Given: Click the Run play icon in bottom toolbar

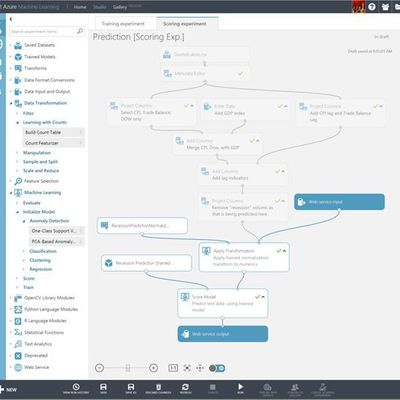Looking at the screenshot, I should tap(240, 387).
